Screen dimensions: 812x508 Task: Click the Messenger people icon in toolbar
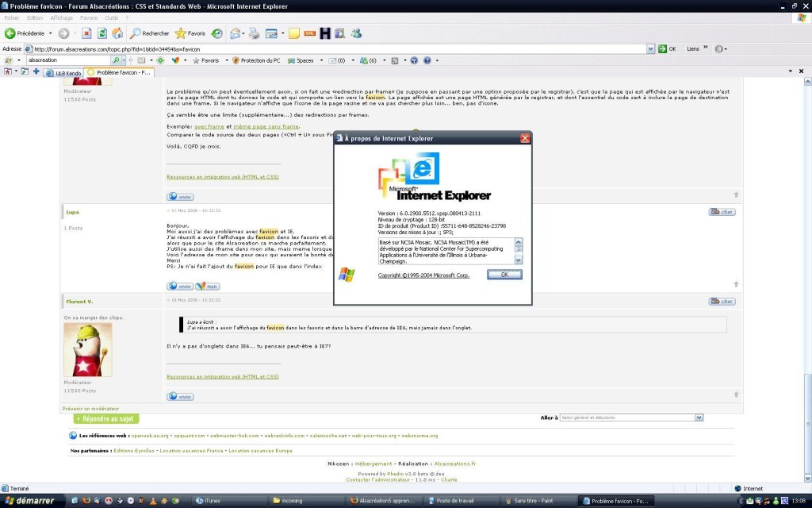click(356, 33)
